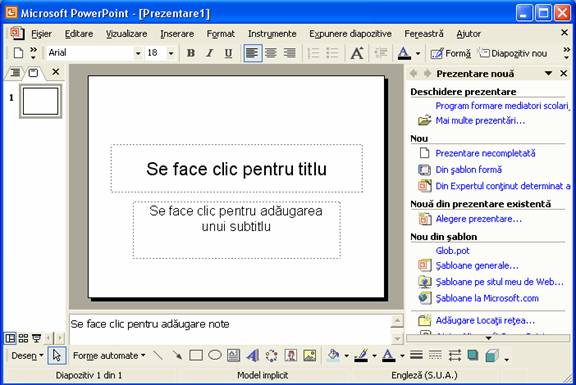The image size is (576, 385).
Task: Align text left
Action: [252, 53]
